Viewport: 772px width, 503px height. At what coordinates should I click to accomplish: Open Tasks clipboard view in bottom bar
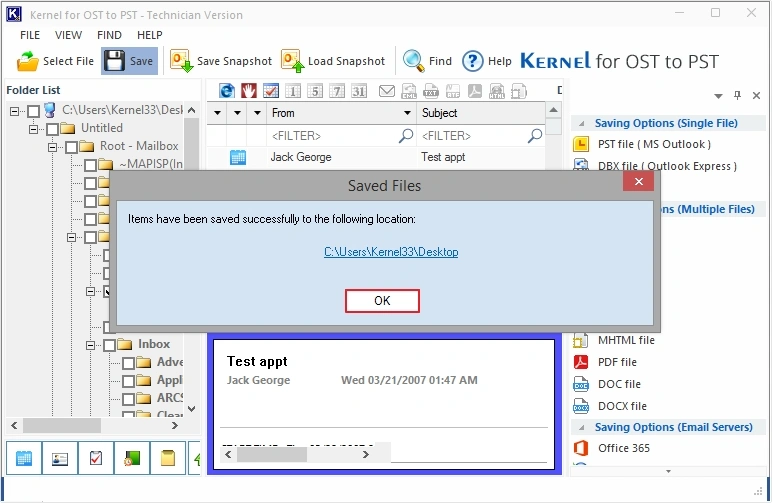pos(96,458)
